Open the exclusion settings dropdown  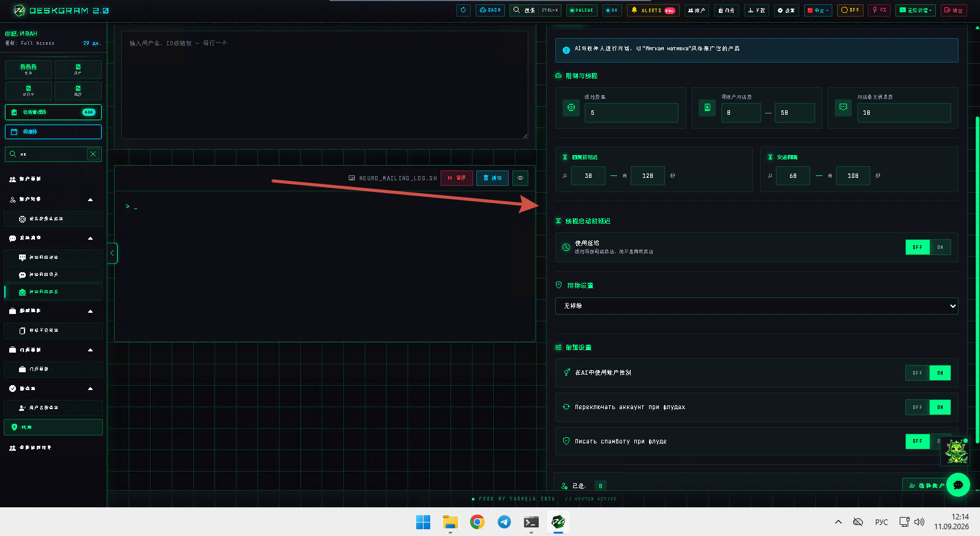point(756,305)
